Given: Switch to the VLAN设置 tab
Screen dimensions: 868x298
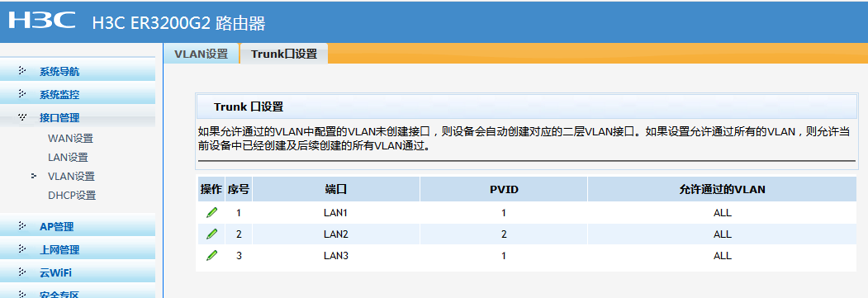Looking at the screenshot, I should pyautogui.click(x=202, y=54).
